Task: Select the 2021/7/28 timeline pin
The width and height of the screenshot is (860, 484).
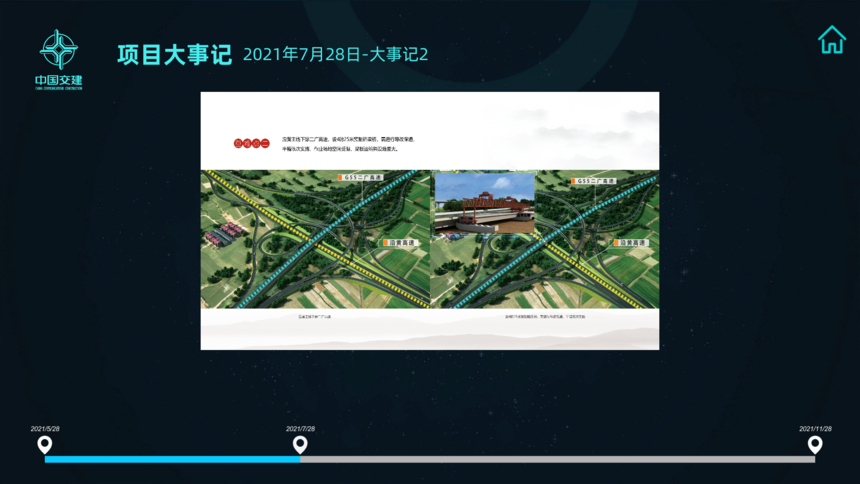Action: point(299,444)
